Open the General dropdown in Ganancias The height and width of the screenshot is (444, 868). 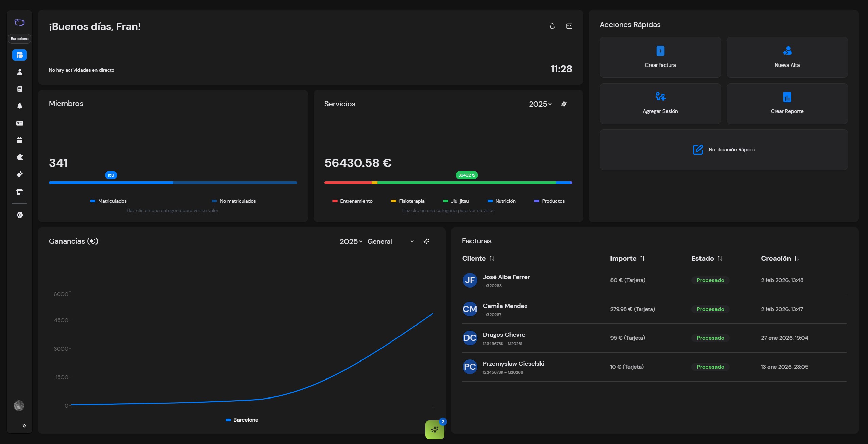(x=390, y=241)
